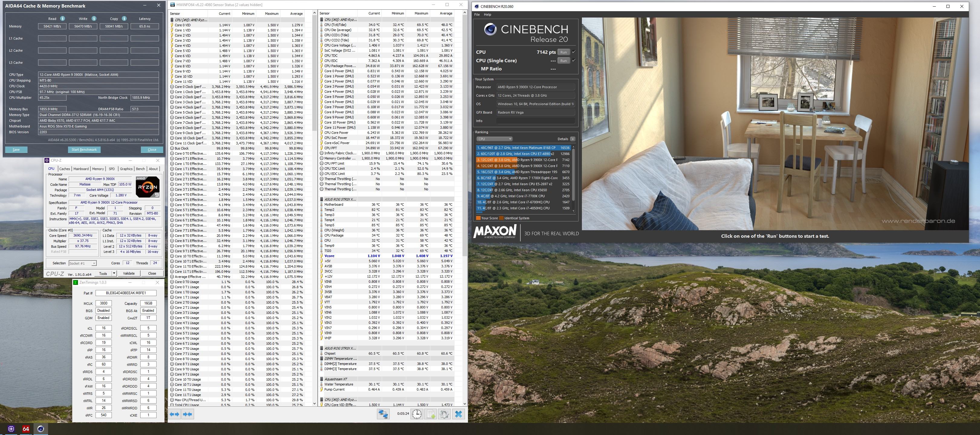Screen dimensions: 980x435
Task: Click ZenTimings MCLK value field
Action: point(103,303)
